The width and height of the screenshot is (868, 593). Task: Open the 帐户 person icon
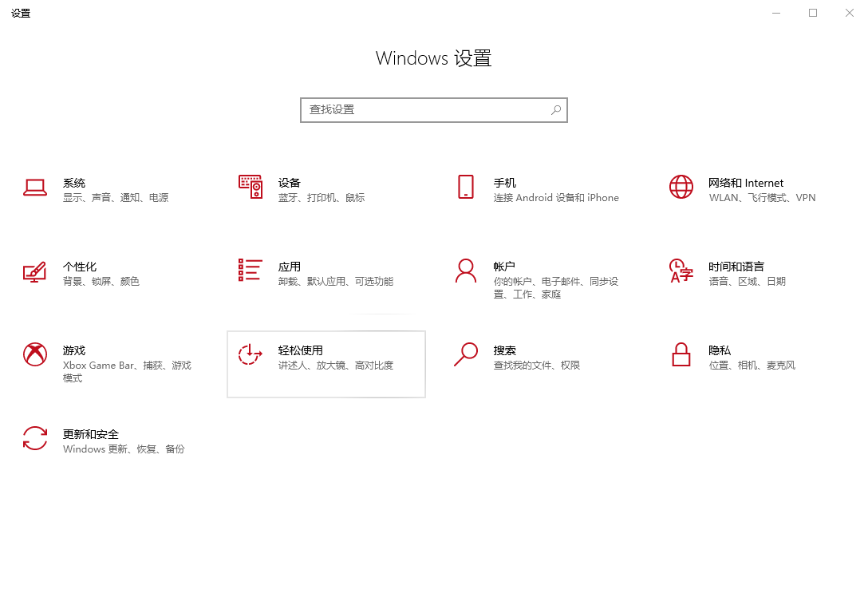466,271
